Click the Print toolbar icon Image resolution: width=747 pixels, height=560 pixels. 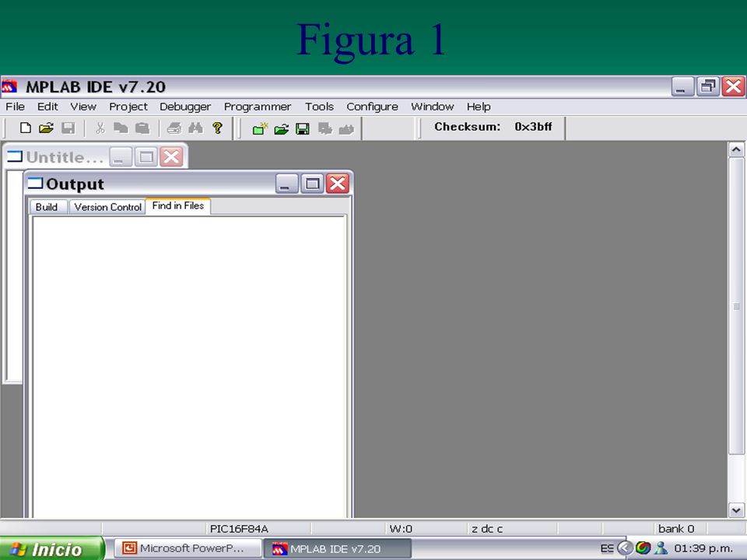click(x=174, y=128)
